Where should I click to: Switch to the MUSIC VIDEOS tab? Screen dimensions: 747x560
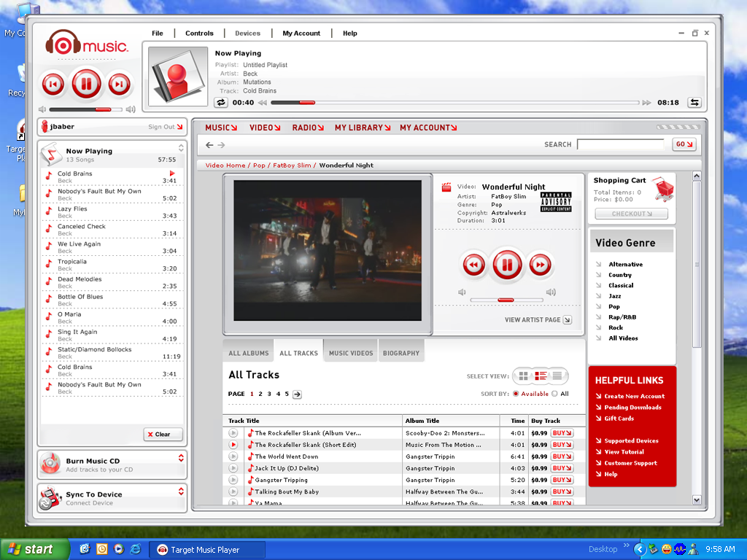click(351, 354)
